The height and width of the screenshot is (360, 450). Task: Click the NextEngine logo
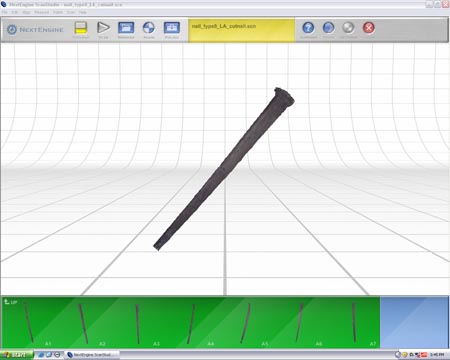pos(35,30)
